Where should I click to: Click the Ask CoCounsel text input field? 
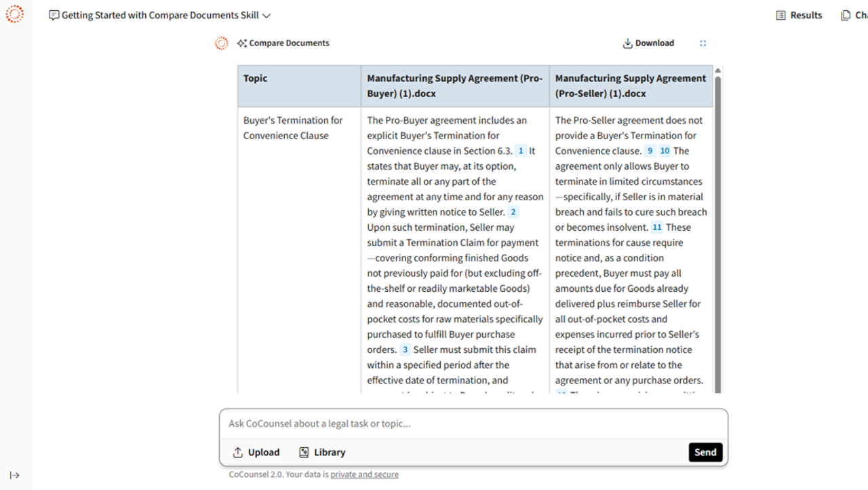473,424
